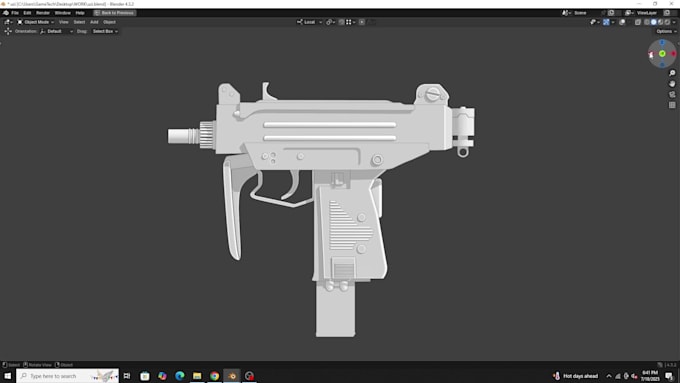Open the viewport Object menu

109,22
